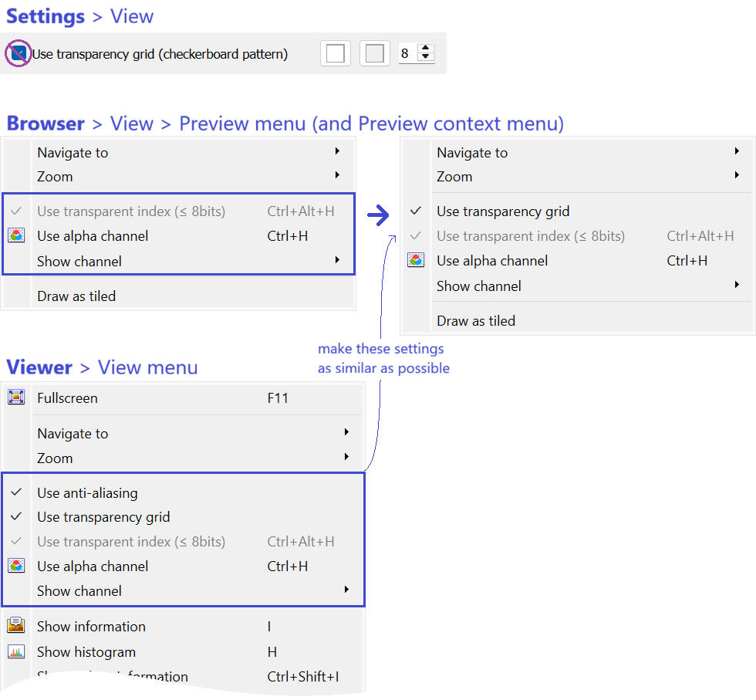Click the up arrow on the grid size spinner
Viewport: 756px width, 700px height.
click(x=426, y=49)
